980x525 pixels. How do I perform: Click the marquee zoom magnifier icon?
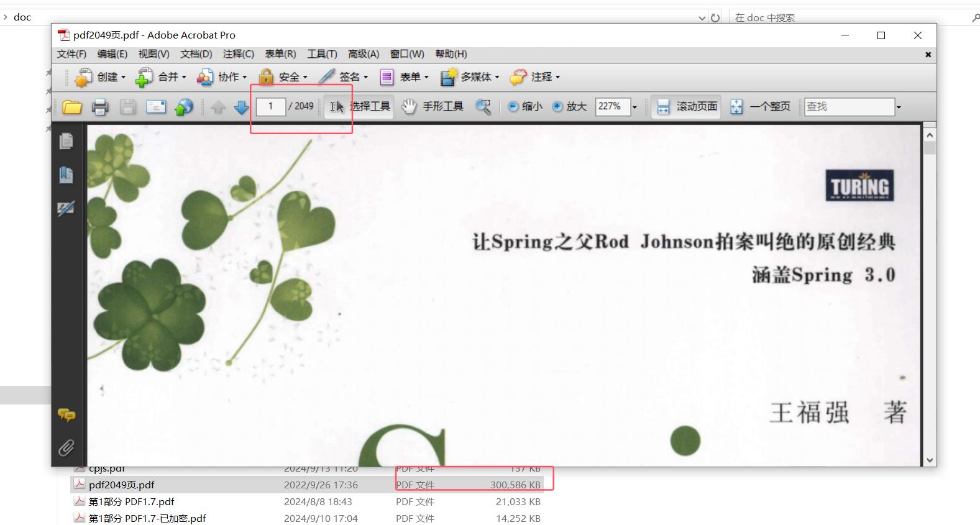click(483, 107)
